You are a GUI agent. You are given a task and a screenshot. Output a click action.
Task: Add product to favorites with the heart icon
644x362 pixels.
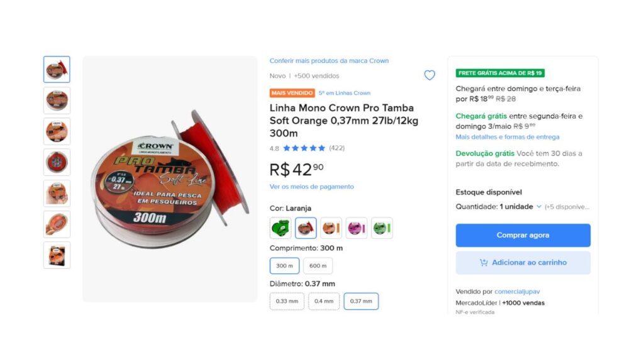[430, 75]
